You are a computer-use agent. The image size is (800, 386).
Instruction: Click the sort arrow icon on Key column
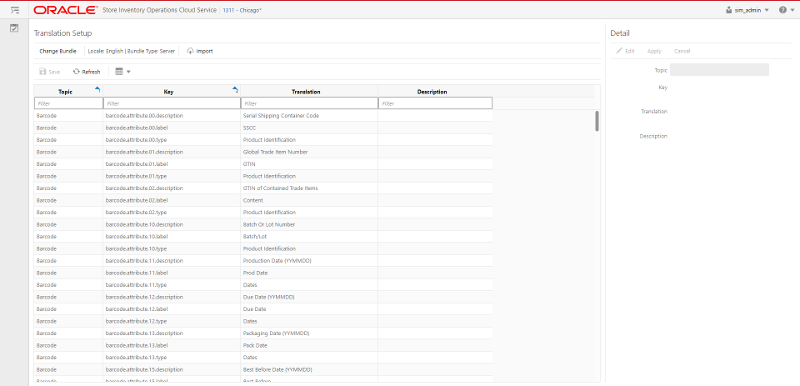pos(235,89)
